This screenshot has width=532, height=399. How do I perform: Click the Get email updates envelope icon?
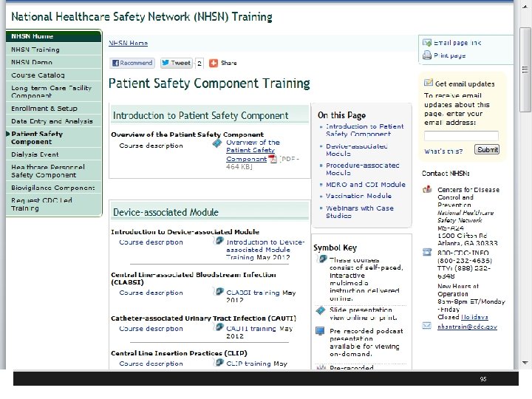(x=429, y=83)
